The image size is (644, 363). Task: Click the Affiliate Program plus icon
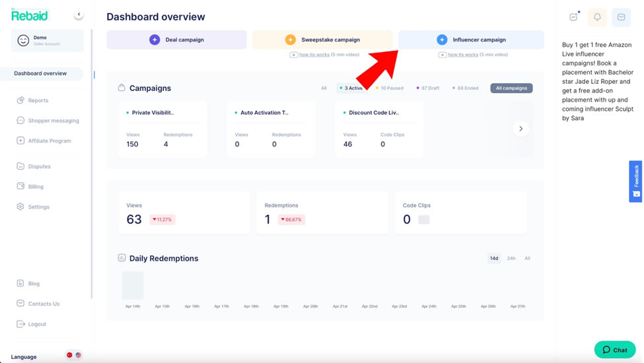coord(20,141)
